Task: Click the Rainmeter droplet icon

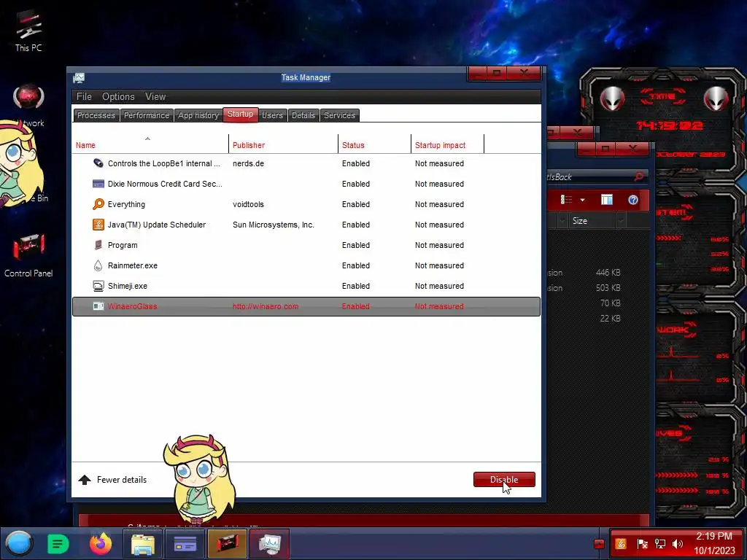Action: 98,265
